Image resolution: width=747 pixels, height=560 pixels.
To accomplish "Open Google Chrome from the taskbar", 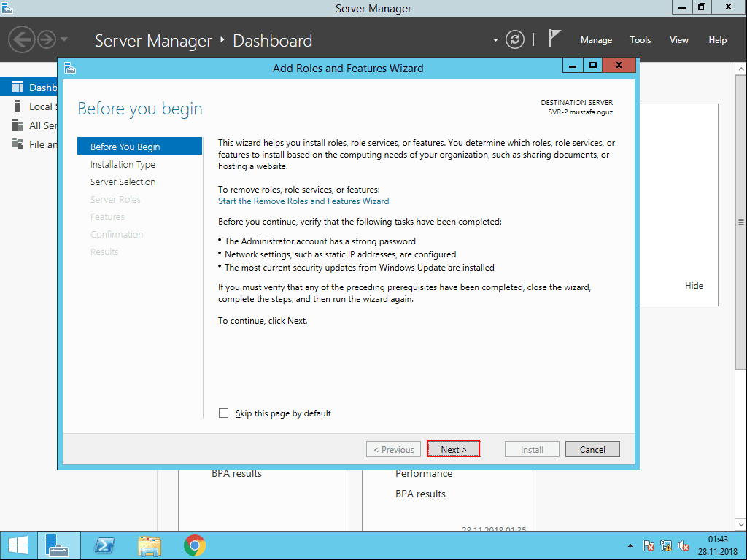I will [196, 545].
